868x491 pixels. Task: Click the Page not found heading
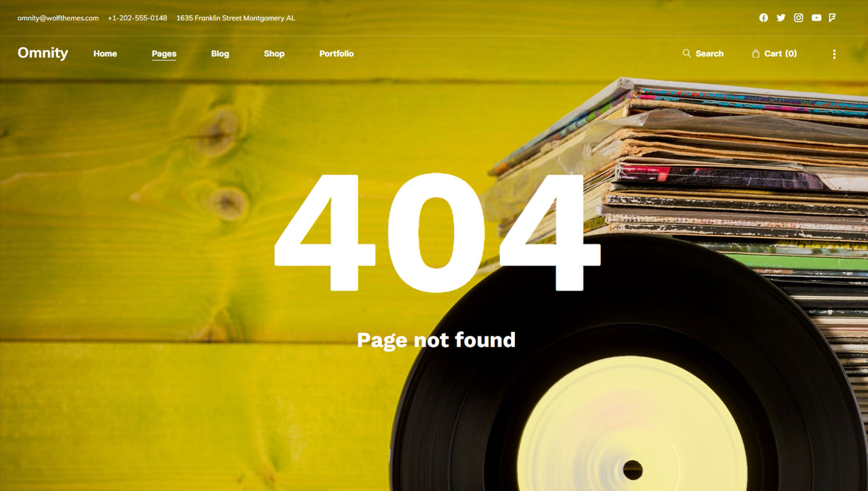pyautogui.click(x=436, y=340)
